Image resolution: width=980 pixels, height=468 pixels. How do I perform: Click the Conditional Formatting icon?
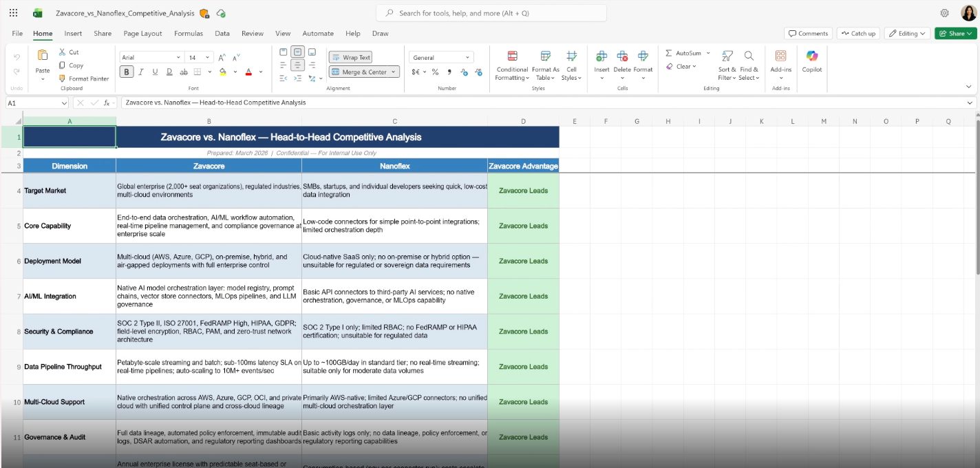[x=512, y=56]
